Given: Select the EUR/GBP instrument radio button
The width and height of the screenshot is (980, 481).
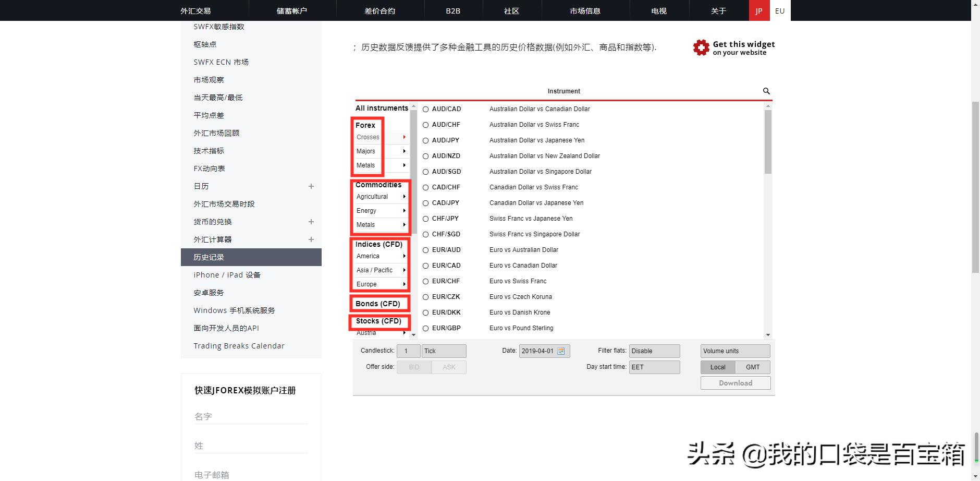Looking at the screenshot, I should [x=425, y=328].
